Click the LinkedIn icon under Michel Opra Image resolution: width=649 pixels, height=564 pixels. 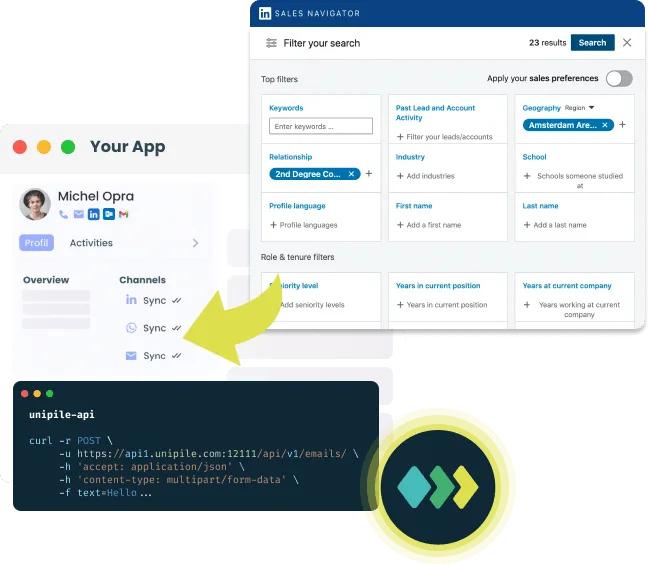coord(94,214)
